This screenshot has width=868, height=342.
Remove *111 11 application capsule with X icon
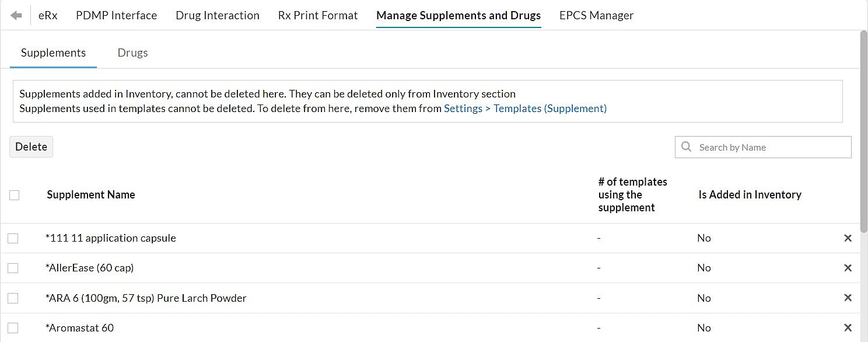[848, 238]
